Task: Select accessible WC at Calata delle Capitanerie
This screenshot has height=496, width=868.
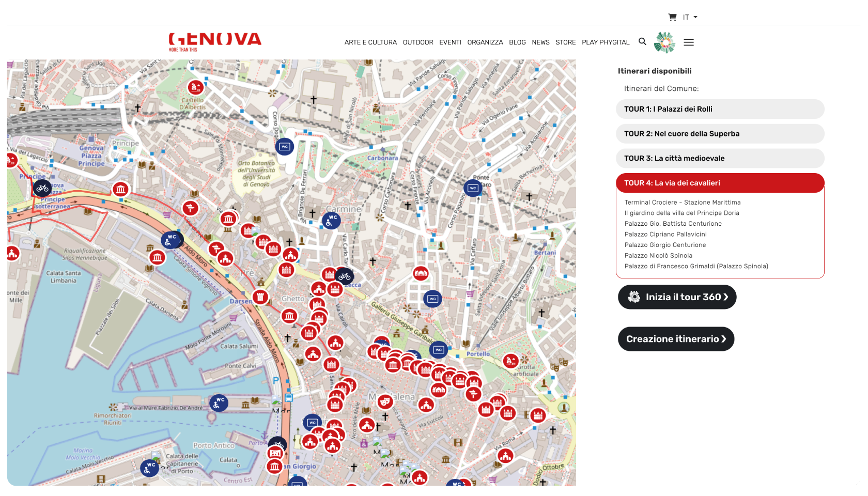Action: [149, 468]
